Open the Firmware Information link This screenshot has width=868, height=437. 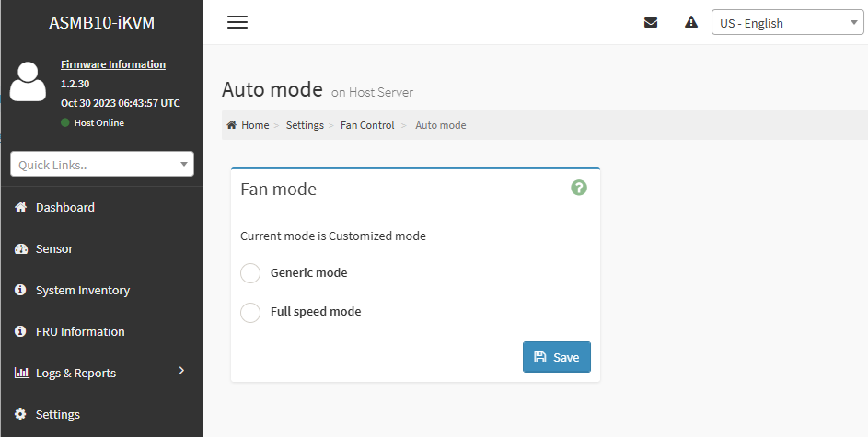(x=113, y=64)
